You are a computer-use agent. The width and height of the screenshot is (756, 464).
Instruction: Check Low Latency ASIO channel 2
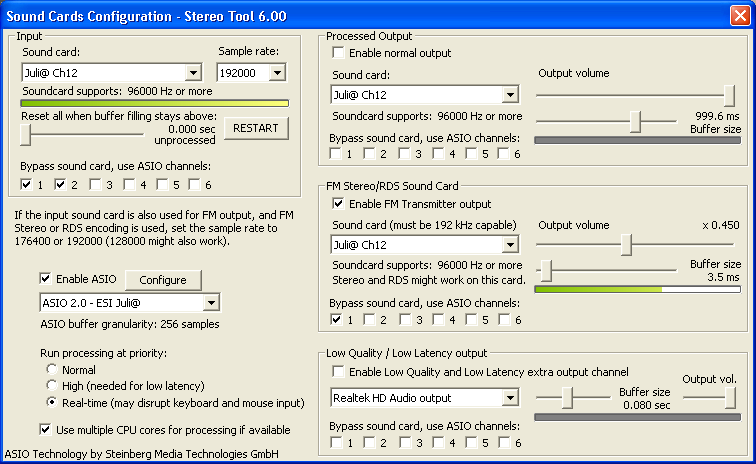(370, 442)
